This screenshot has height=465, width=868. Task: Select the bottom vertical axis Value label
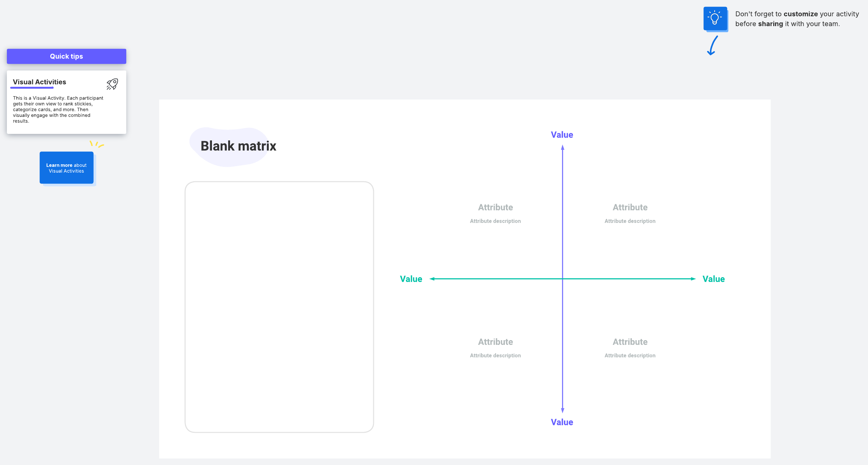coord(562,422)
